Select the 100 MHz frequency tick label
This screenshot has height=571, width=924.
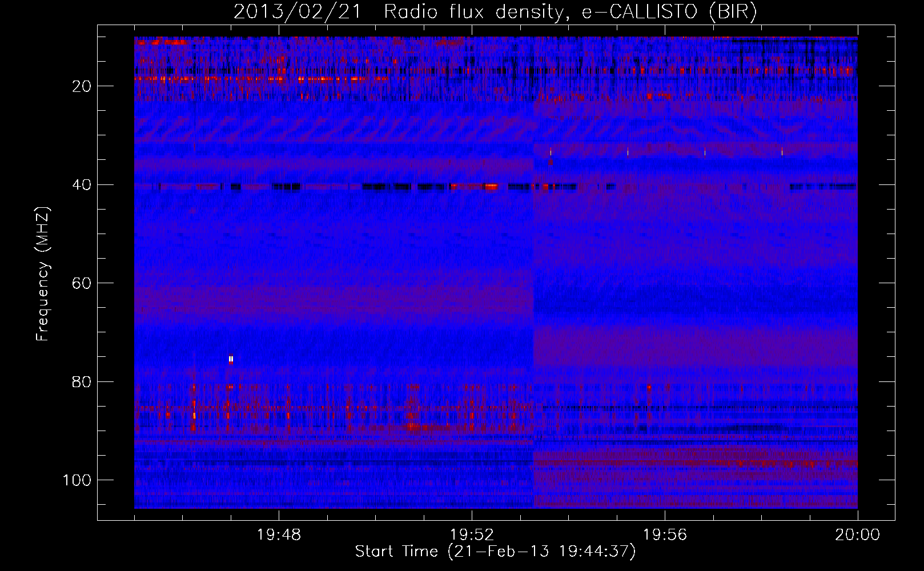(x=77, y=480)
